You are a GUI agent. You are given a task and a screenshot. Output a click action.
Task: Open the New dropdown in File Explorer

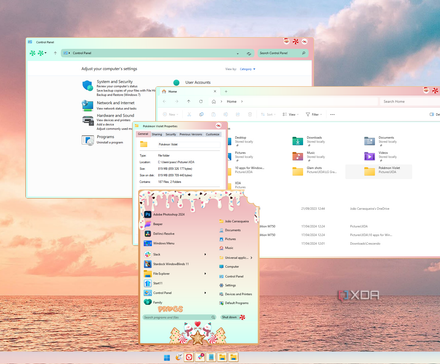click(x=170, y=114)
